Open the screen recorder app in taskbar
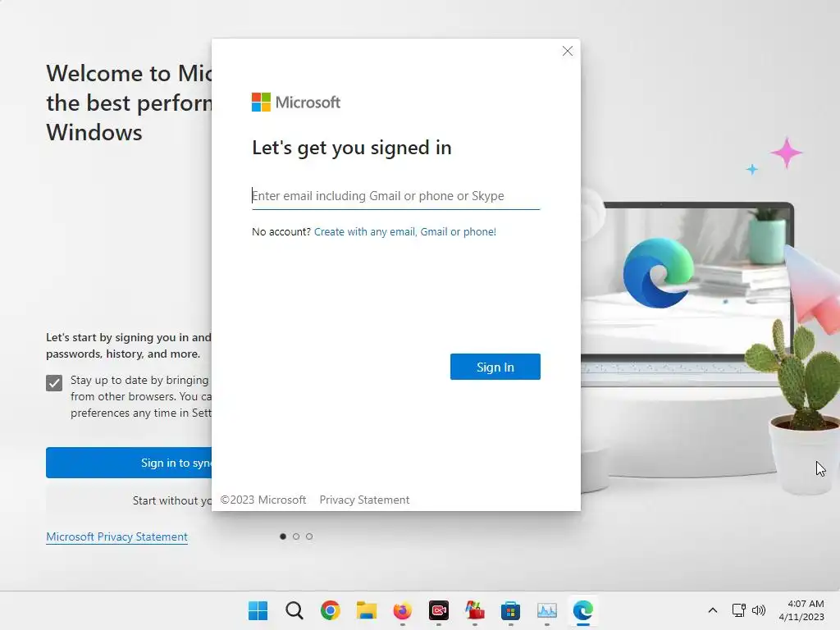 tap(439, 610)
